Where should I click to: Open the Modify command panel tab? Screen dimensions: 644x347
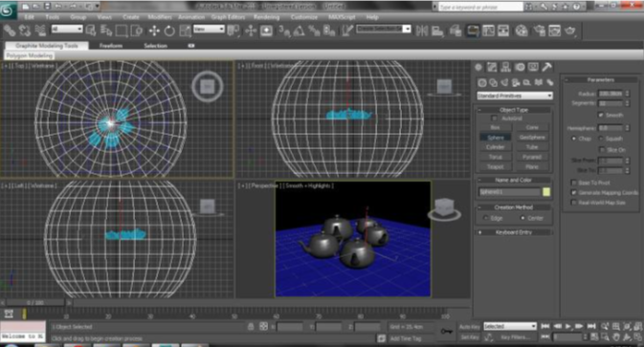click(x=492, y=67)
